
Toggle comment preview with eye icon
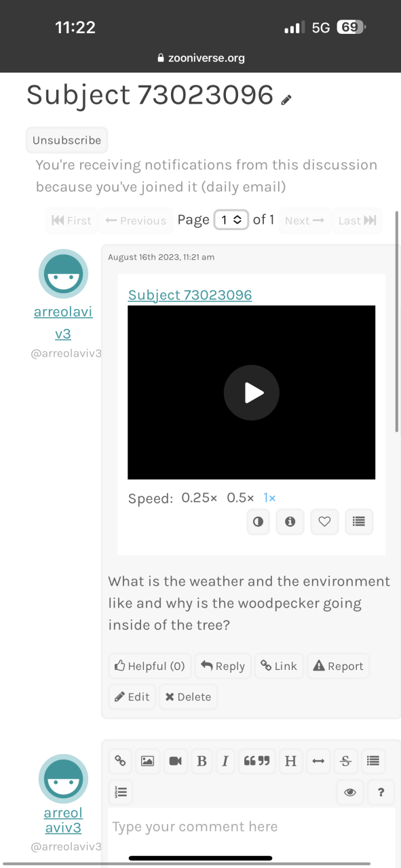pyautogui.click(x=350, y=791)
